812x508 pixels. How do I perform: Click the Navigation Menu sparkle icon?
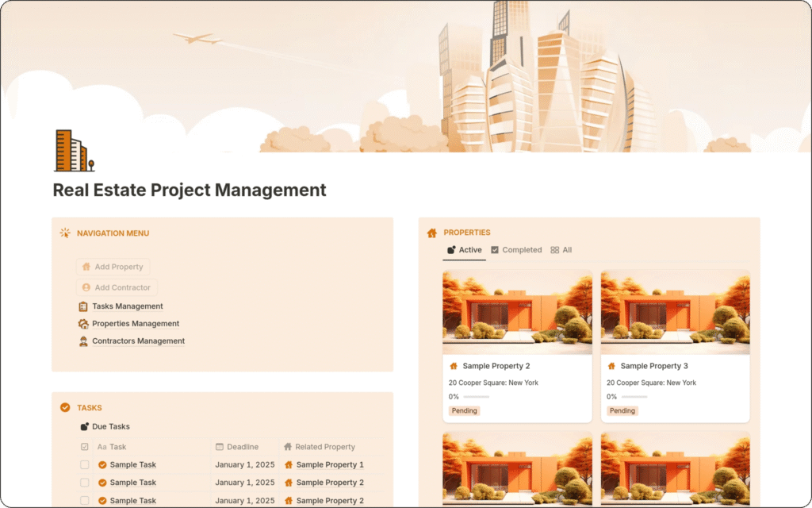point(65,233)
